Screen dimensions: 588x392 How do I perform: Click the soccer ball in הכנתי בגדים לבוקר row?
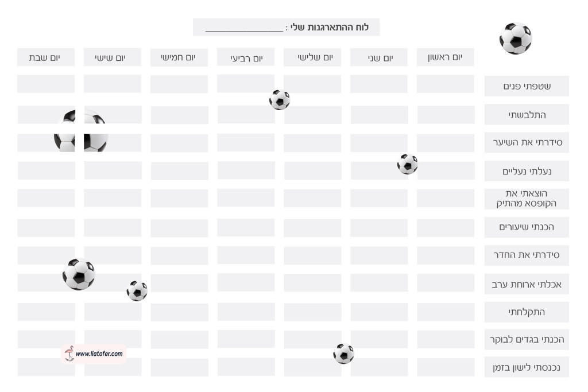(343, 354)
